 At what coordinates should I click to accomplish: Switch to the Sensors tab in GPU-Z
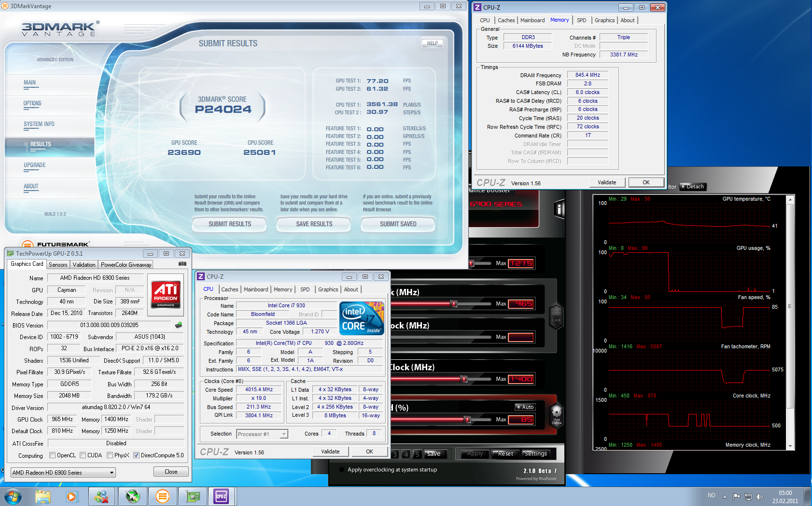tap(58, 265)
